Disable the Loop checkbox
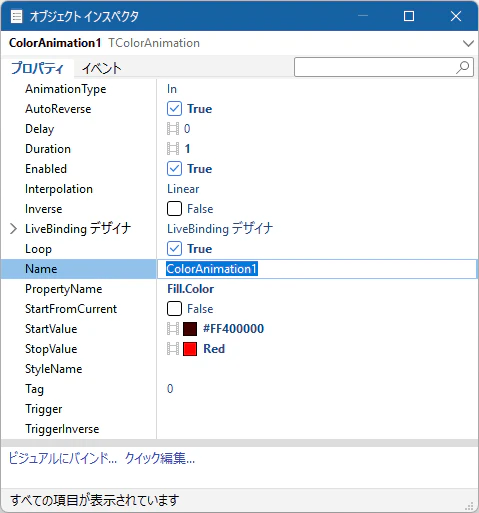The height and width of the screenshot is (513, 479). (x=174, y=249)
